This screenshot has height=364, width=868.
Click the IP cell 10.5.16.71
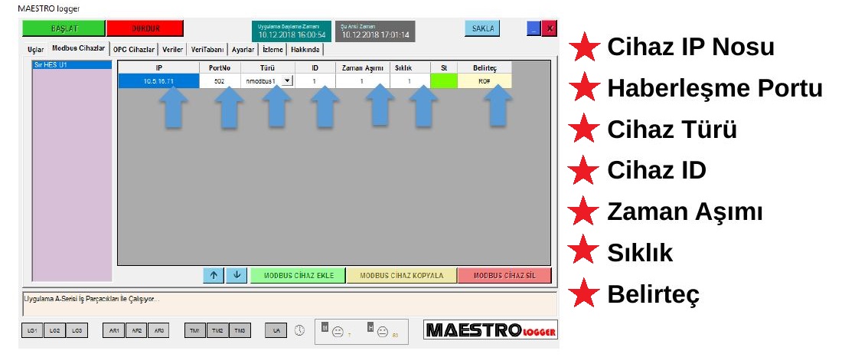(159, 81)
